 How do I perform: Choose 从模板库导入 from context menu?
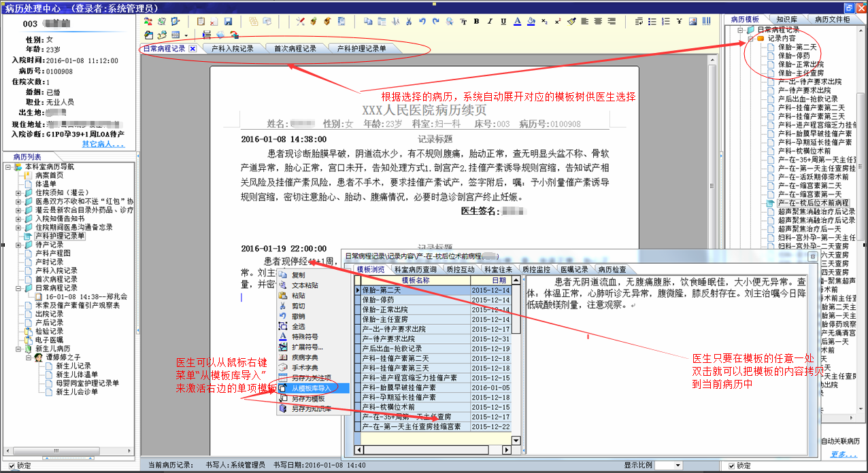(x=312, y=389)
